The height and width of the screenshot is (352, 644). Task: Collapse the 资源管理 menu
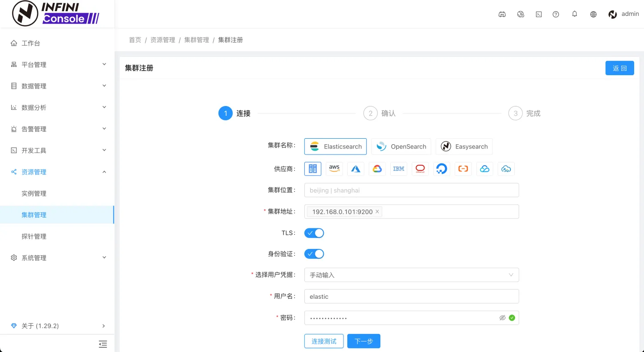click(x=57, y=172)
